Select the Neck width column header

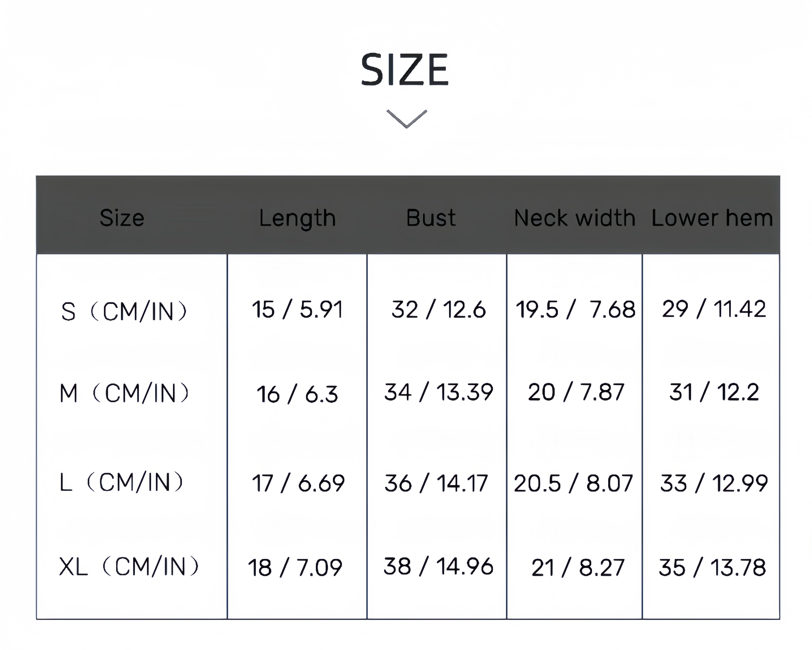pyautogui.click(x=575, y=218)
